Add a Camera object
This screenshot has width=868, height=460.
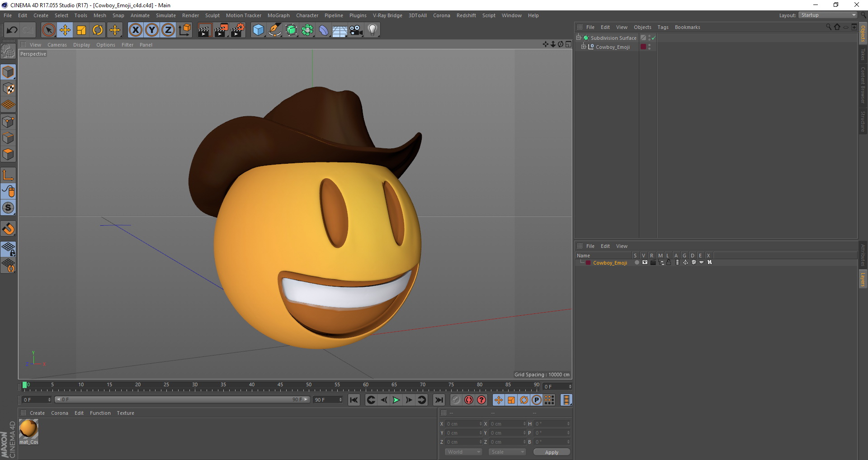point(356,30)
